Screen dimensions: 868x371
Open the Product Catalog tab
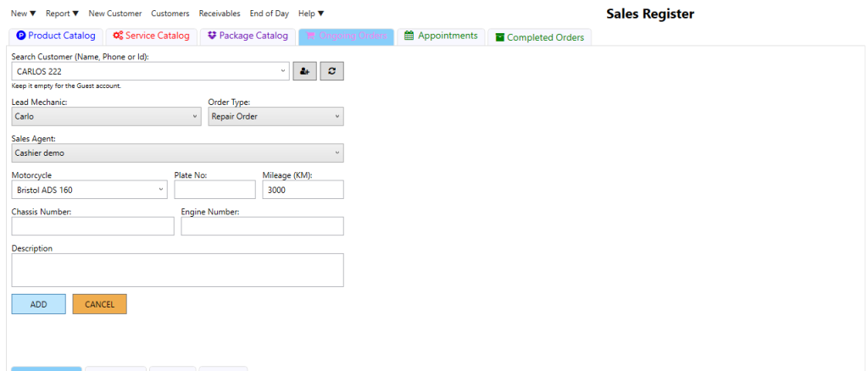tap(56, 36)
